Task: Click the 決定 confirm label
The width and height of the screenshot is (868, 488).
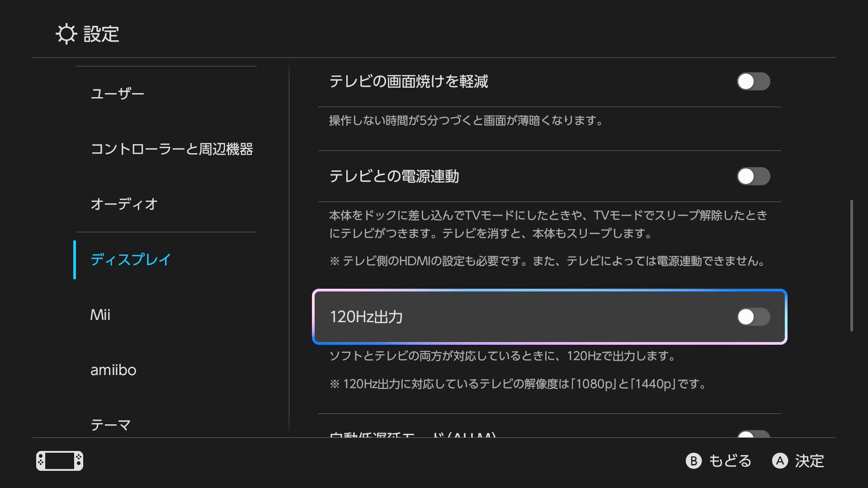Action: pyautogui.click(x=809, y=461)
